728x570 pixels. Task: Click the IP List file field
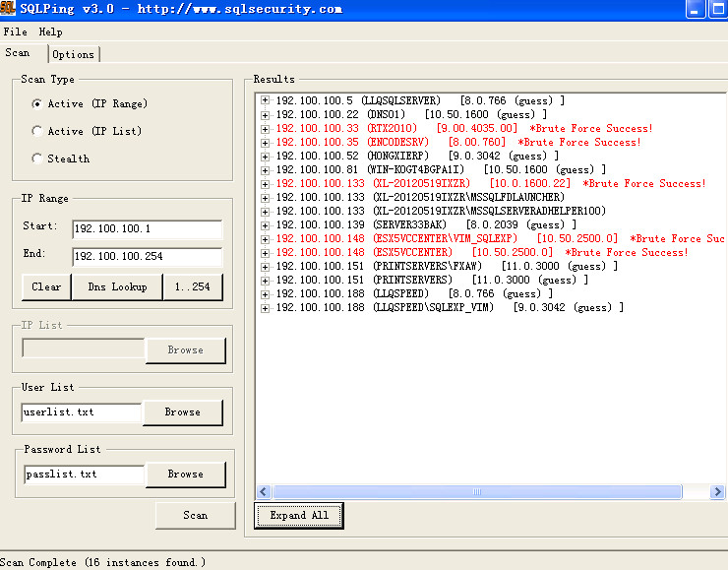(84, 348)
